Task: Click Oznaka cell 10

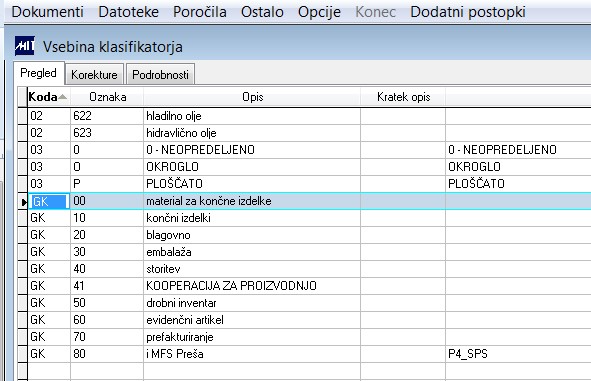Action: (x=107, y=218)
